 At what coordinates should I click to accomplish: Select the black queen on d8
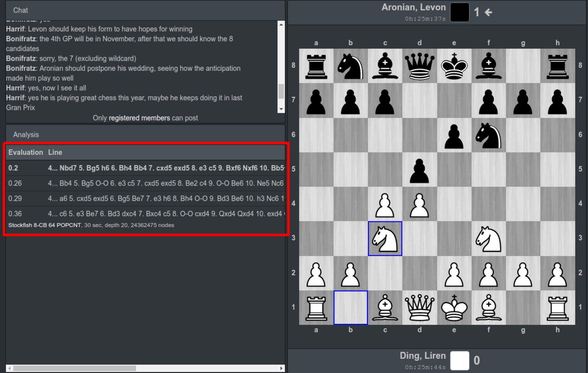(x=419, y=66)
